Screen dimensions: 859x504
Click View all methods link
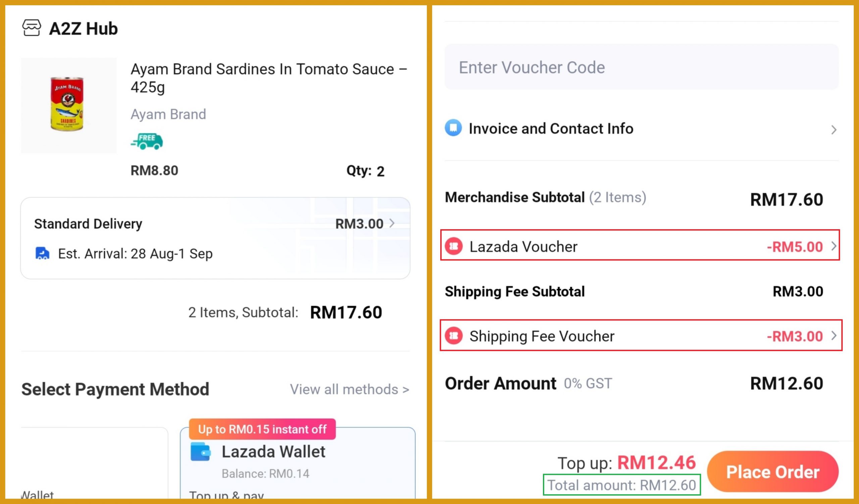point(349,389)
